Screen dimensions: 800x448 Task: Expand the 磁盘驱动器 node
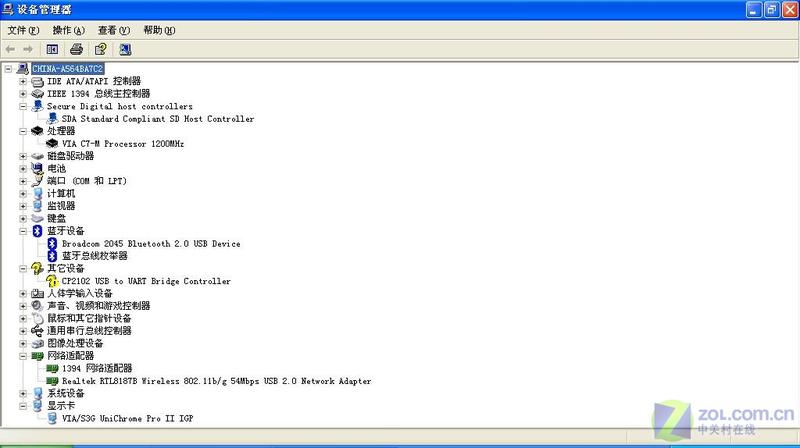tap(23, 156)
